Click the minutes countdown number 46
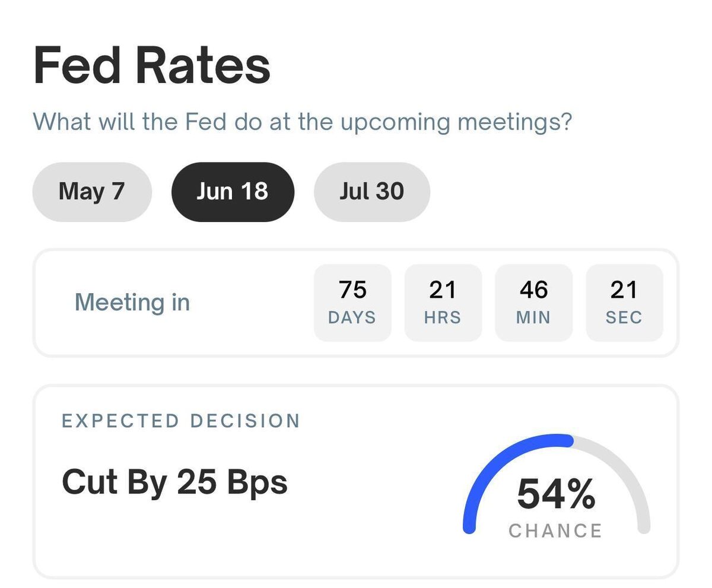Screen dimensions: 712x588 click(x=533, y=290)
